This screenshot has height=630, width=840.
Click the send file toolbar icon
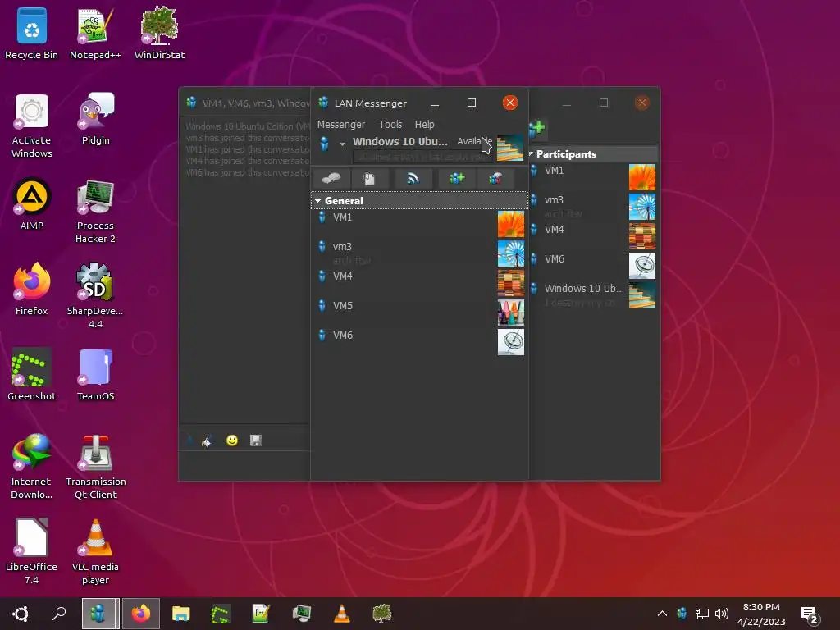(x=370, y=178)
